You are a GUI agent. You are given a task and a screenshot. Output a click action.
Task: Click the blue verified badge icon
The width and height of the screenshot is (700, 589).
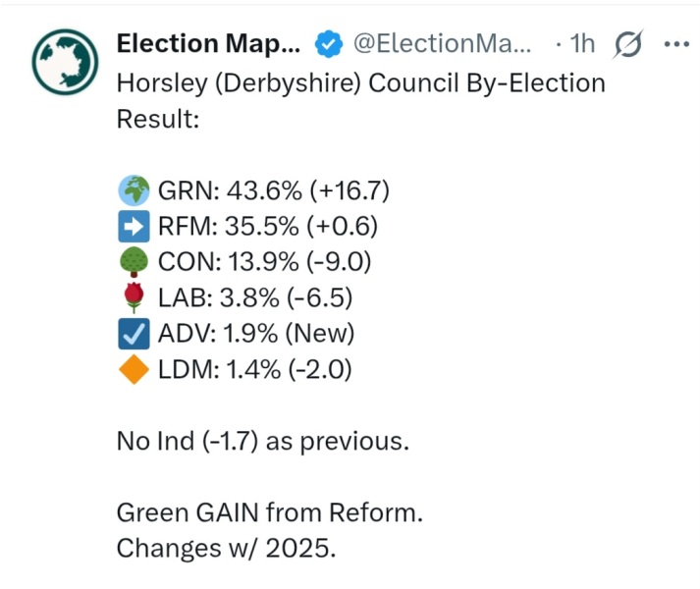tap(328, 44)
